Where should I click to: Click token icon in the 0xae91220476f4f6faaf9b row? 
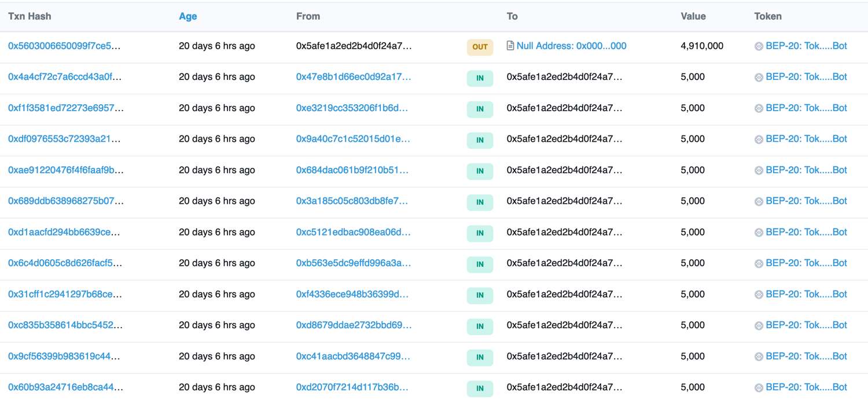[759, 170]
